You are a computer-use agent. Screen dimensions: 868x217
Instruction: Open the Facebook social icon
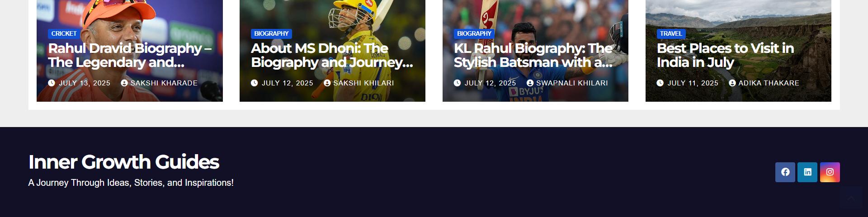[x=785, y=172]
